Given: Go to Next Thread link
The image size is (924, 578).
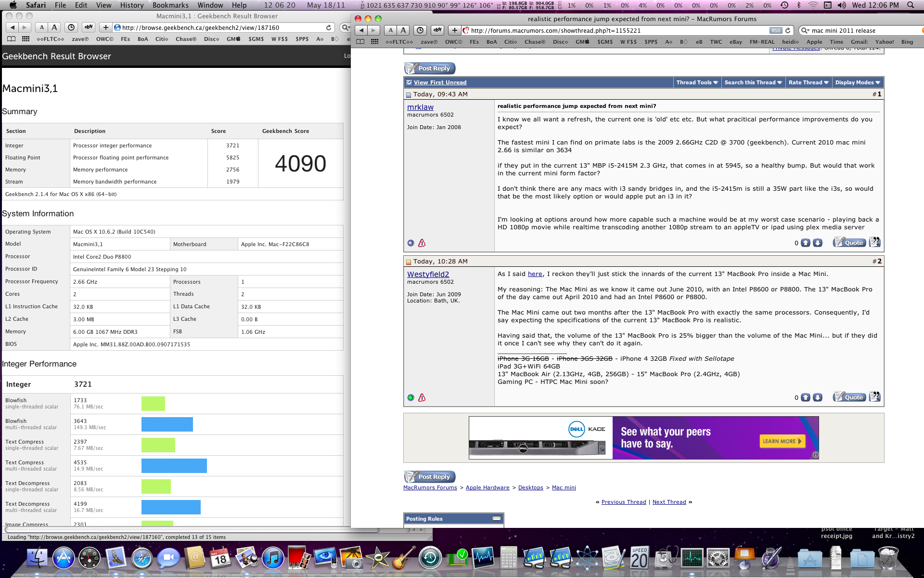Looking at the screenshot, I should (x=669, y=502).
